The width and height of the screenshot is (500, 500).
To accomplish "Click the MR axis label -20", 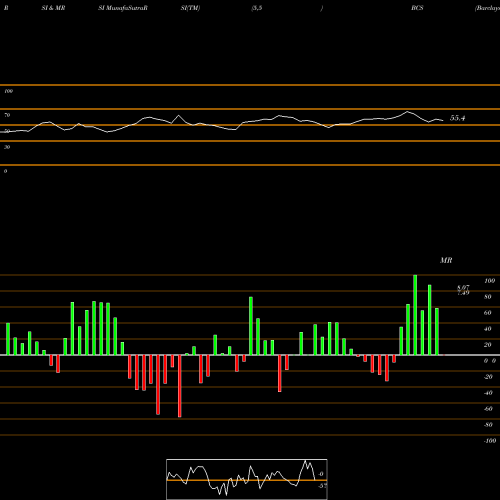I will tap(488, 377).
